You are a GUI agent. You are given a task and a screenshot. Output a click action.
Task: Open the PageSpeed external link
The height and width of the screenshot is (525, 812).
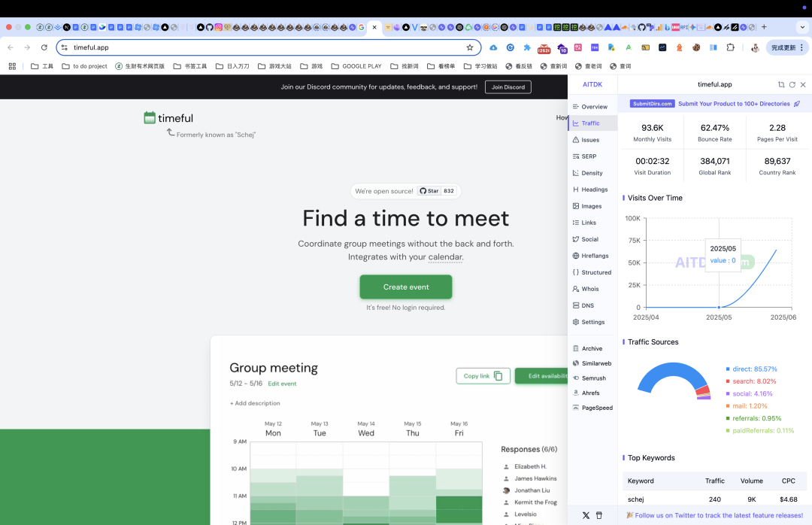point(592,408)
